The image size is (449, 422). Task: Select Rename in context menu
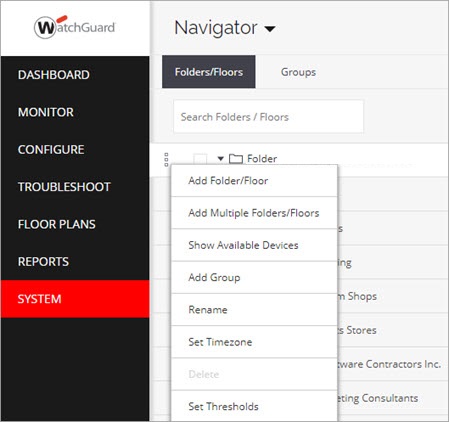(254, 310)
